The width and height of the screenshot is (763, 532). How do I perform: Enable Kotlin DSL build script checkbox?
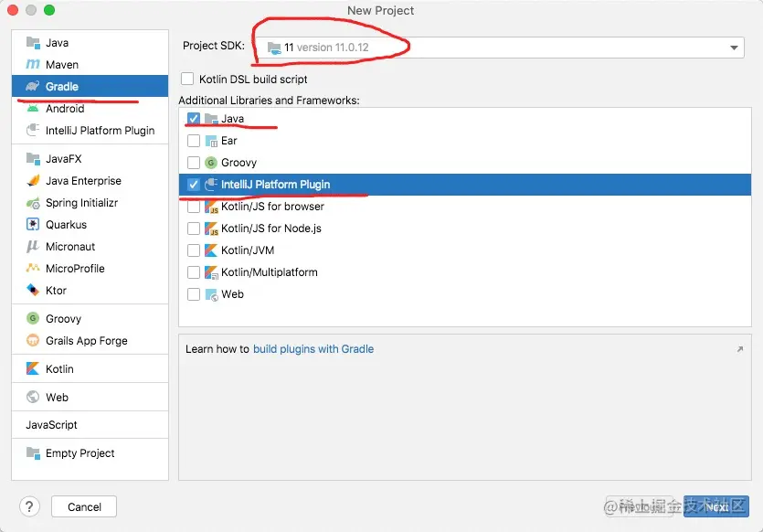tap(187, 79)
